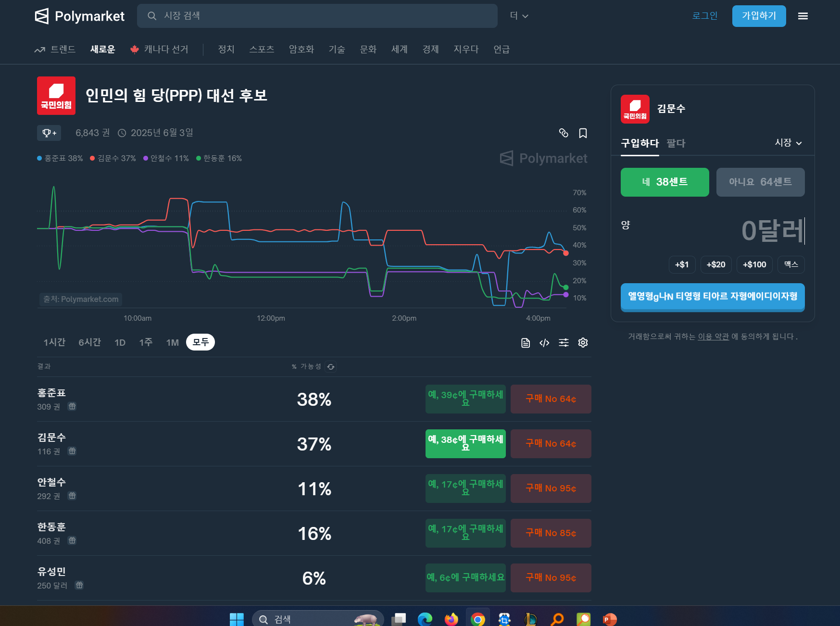This screenshot has width=840, height=626.
Task: Open the 암호화 category
Action: [301, 49]
